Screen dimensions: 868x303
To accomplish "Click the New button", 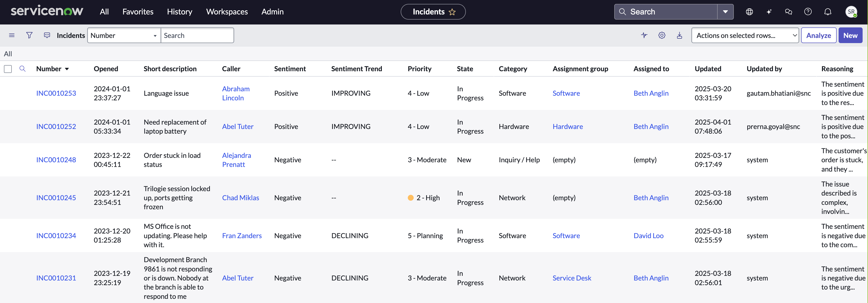I will [x=850, y=35].
